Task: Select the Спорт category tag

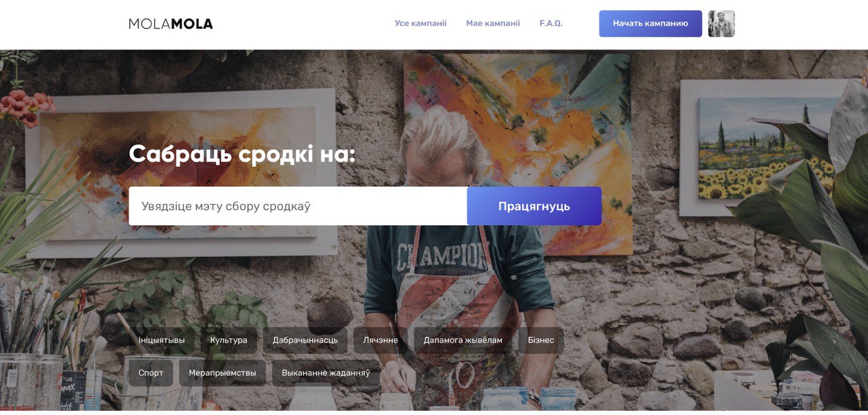Action: pyautogui.click(x=151, y=373)
